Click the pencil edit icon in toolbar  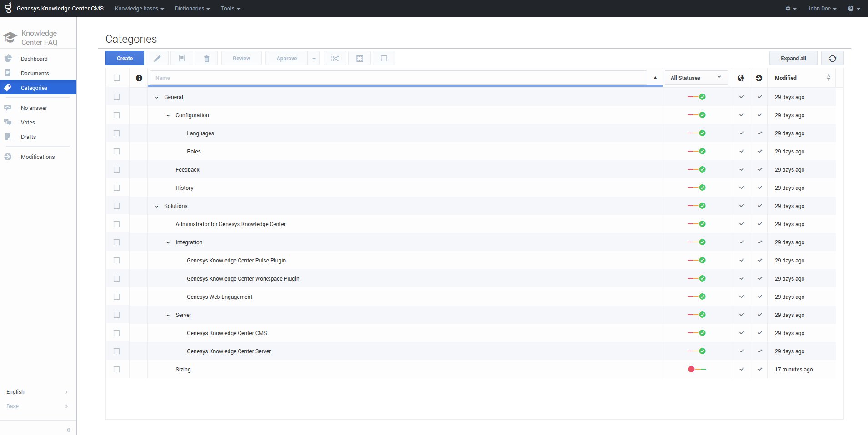(x=157, y=59)
